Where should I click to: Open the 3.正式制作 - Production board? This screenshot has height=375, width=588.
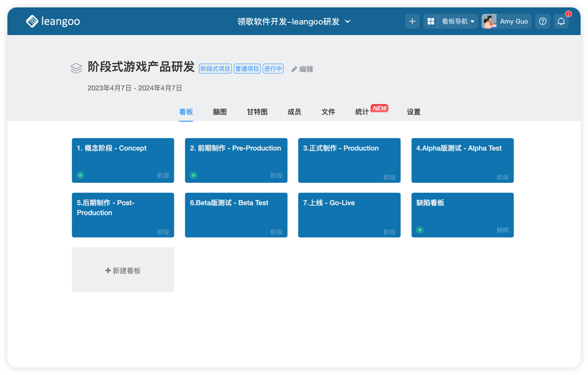[349, 160]
